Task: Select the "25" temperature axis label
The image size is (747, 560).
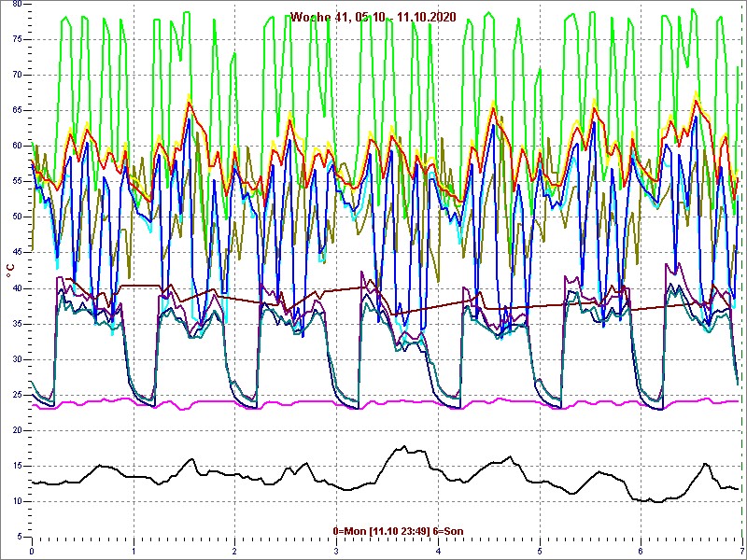Action: tap(17, 395)
